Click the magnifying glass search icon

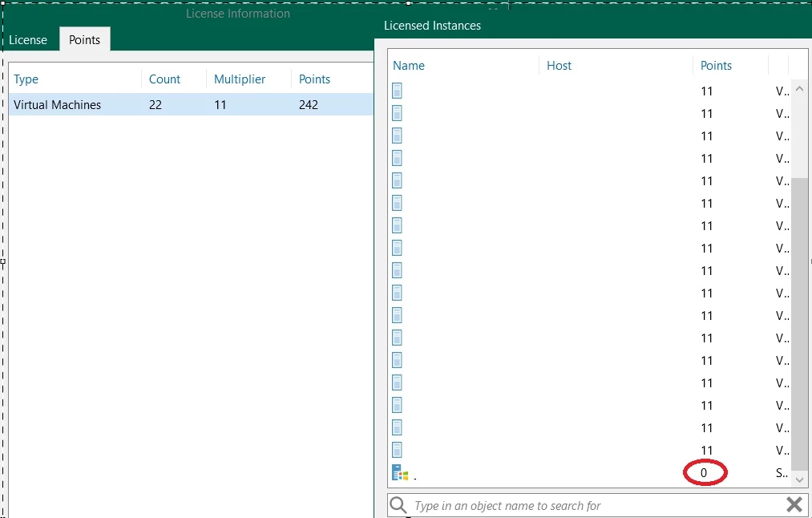398,505
